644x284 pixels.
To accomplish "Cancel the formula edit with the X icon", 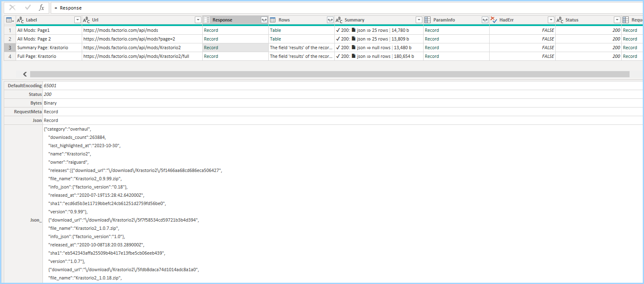I will (12, 7).
